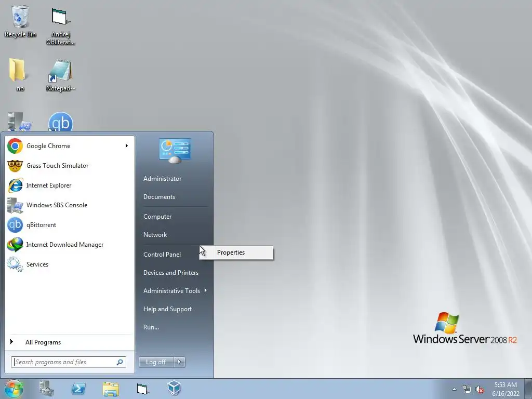532x399 pixels.
Task: Click the Log off button
Action: [156, 362]
